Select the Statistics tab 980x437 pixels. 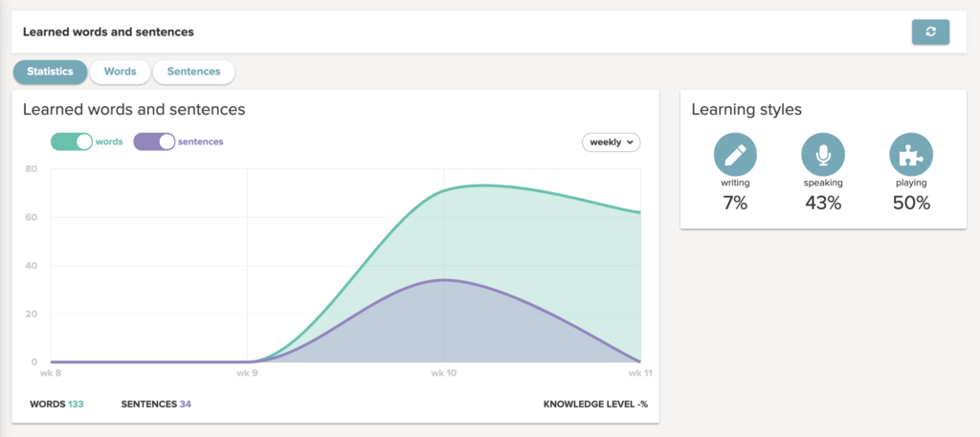click(x=50, y=72)
